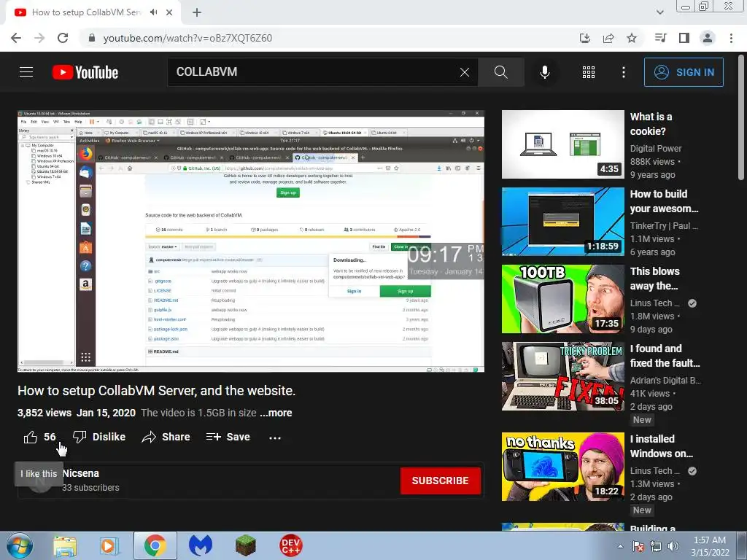
Task: Go back using the browser back arrow
Action: pyautogui.click(x=16, y=38)
